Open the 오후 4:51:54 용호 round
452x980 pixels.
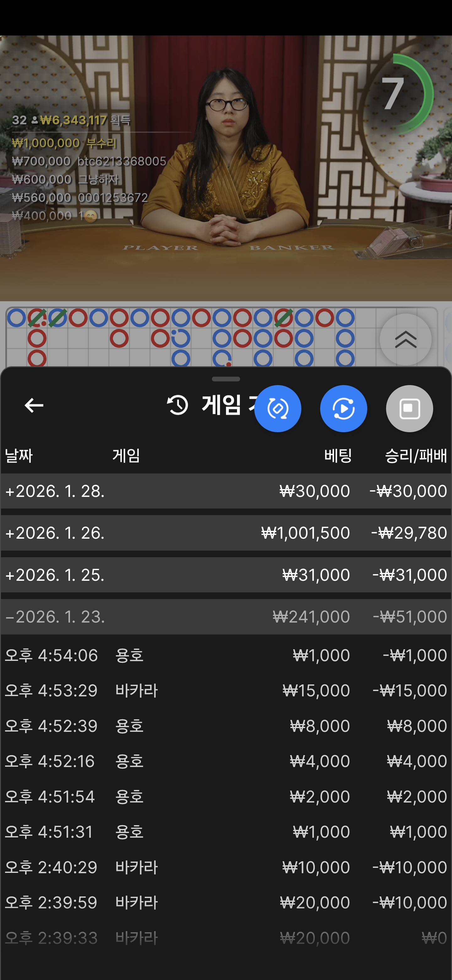coord(226,796)
